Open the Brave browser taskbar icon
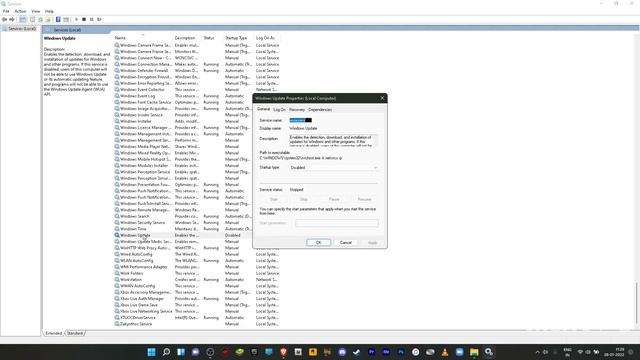The image size is (640, 360). [x=283, y=352]
